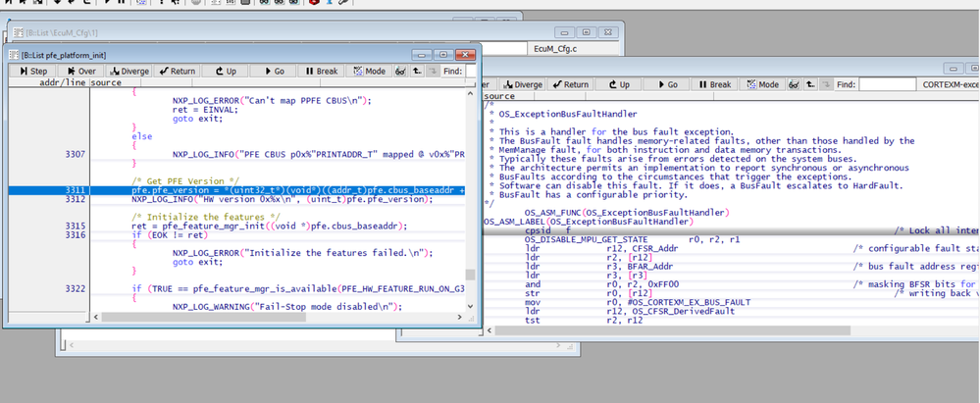Focus Find field in BusFault handler window
This screenshot has width=980, height=403.
pyautogui.click(x=886, y=84)
